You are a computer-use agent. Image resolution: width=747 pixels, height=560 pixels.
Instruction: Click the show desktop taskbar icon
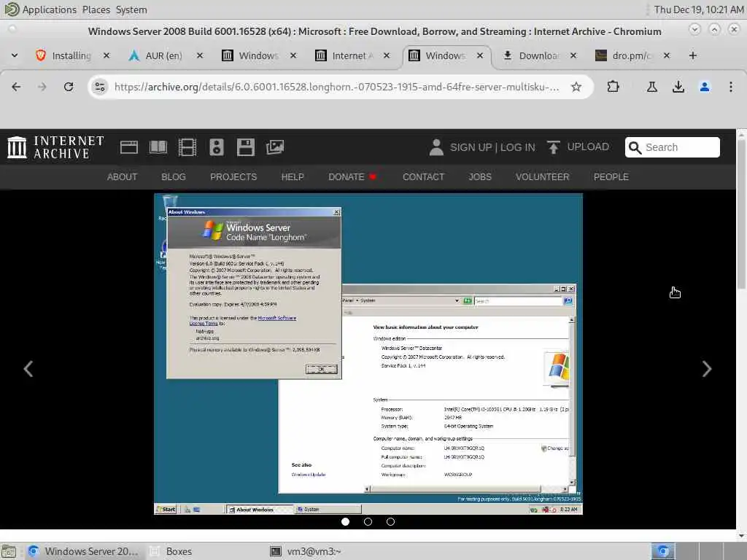tap(9, 551)
